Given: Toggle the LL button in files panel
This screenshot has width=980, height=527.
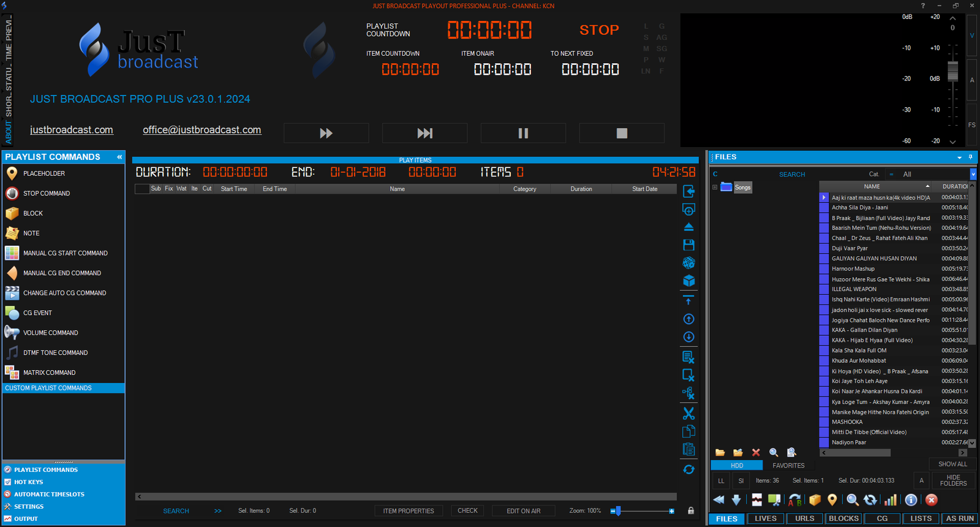Looking at the screenshot, I should point(721,481).
